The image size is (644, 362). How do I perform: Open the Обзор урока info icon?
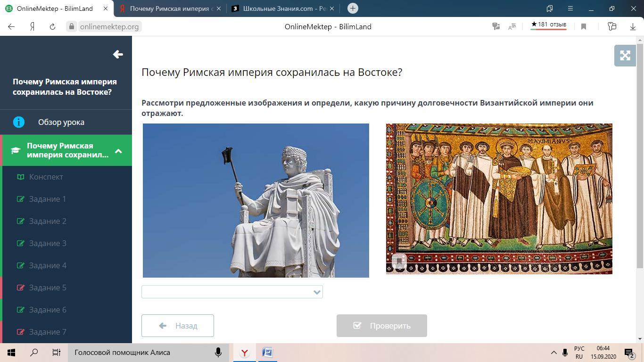pos(18,122)
